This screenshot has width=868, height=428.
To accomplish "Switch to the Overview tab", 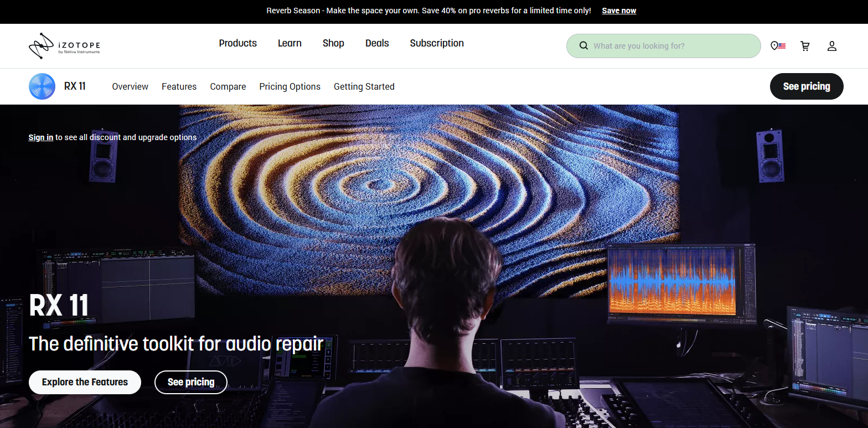I will (130, 86).
